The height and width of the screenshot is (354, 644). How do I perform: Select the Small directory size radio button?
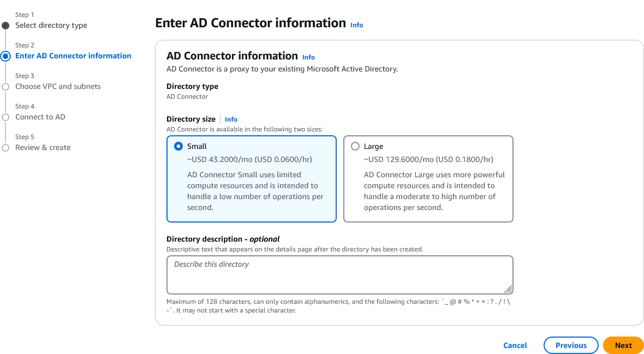[178, 146]
